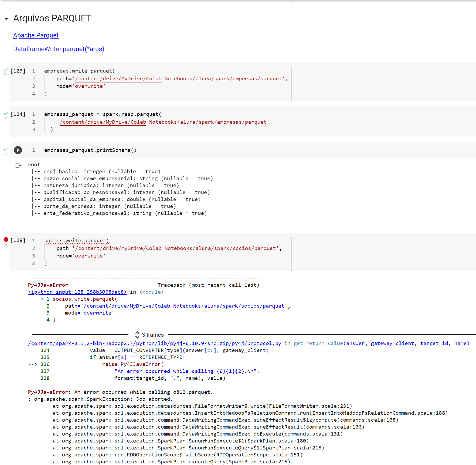The height and width of the screenshot is (465, 476).
Task: Click the capital_social_da_empresa schema line
Action: point(116,199)
